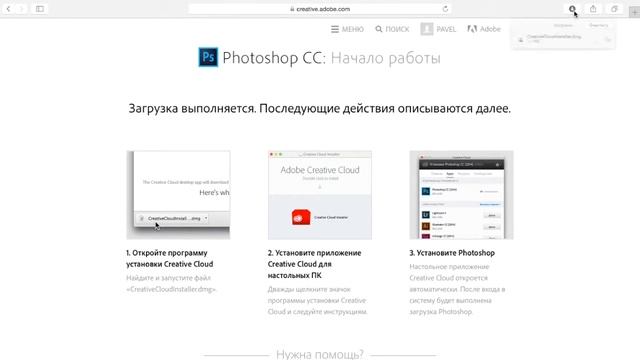640x360 pixels.
Task: Click the Нужна помощь? heading
Action: 320,354
